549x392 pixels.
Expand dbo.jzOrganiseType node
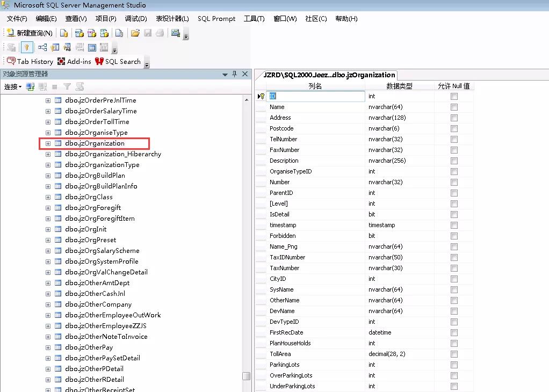[x=48, y=133]
